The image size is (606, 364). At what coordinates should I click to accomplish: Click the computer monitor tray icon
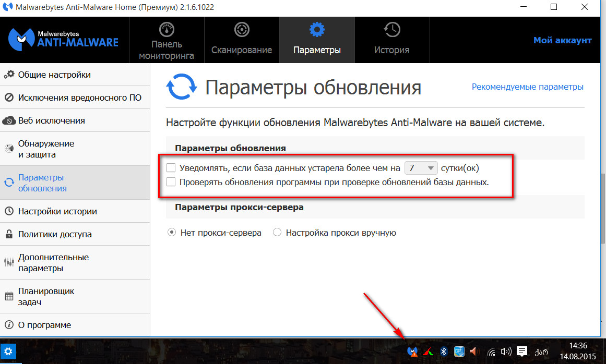[459, 351]
